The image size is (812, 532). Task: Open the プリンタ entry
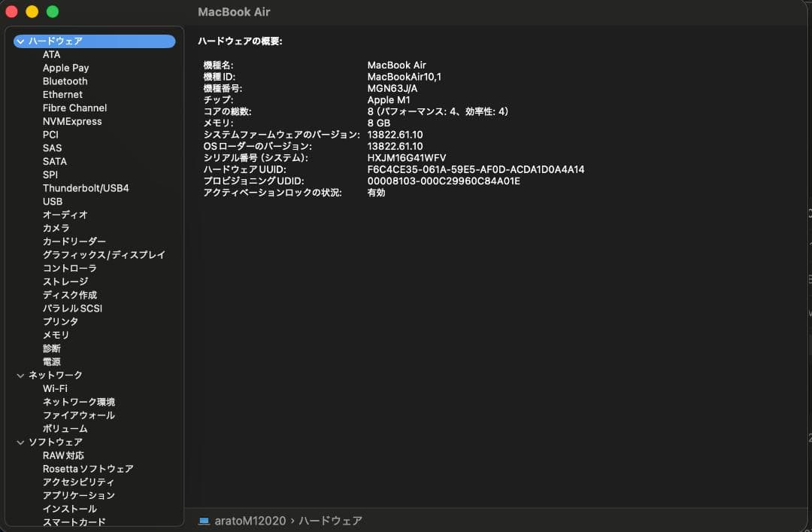pos(60,322)
